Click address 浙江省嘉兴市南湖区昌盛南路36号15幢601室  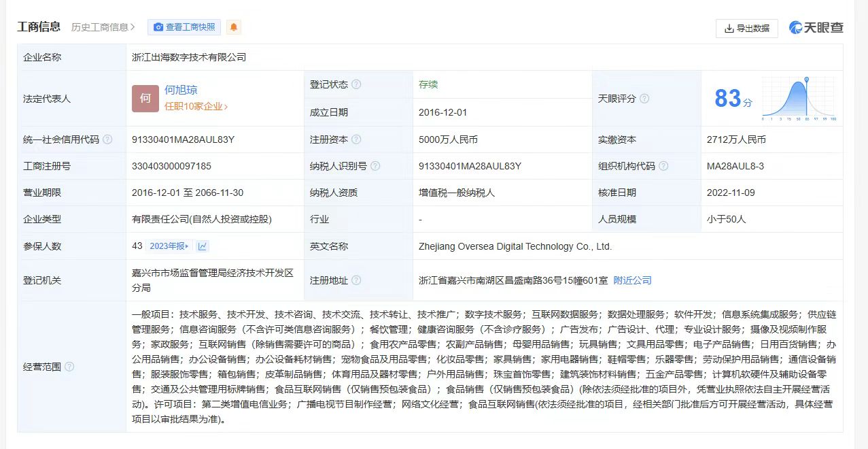pos(513,280)
